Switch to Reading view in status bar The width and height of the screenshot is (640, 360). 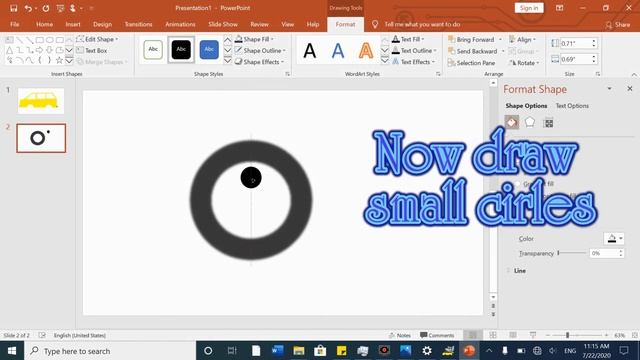coord(513,335)
